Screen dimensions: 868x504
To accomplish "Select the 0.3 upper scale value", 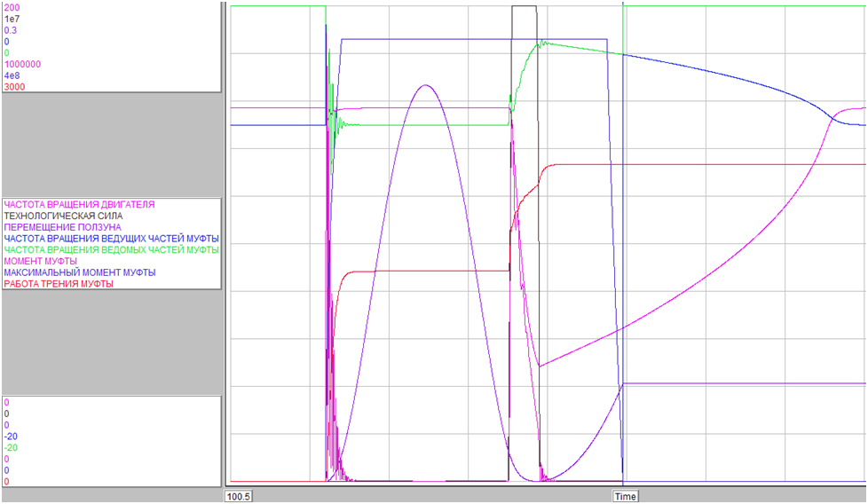I will pos(10,30).
